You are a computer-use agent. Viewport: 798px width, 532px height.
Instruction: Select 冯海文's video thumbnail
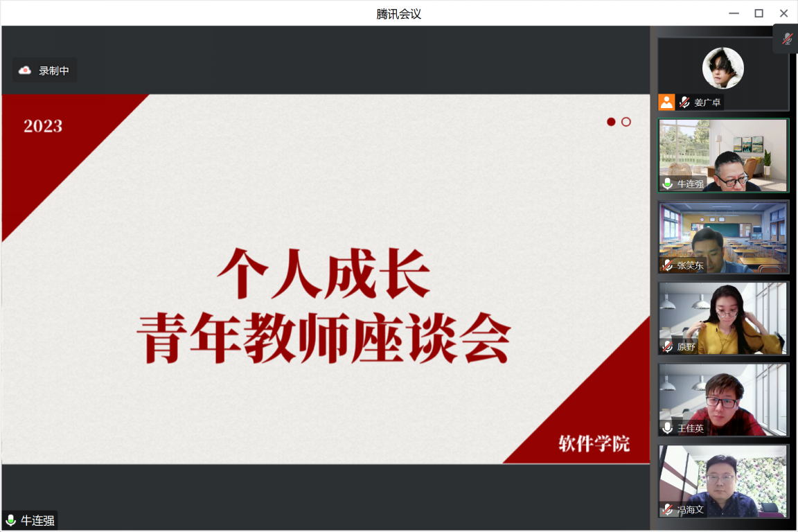click(723, 481)
